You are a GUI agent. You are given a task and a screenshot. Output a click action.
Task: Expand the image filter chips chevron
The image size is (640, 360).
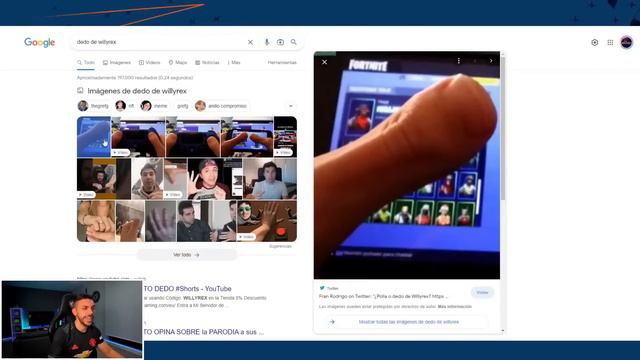[291, 106]
